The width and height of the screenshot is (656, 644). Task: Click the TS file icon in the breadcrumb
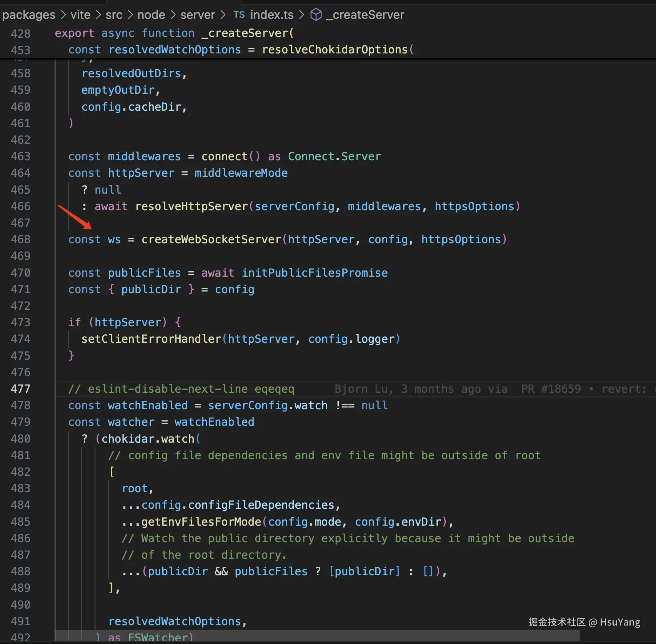(239, 15)
